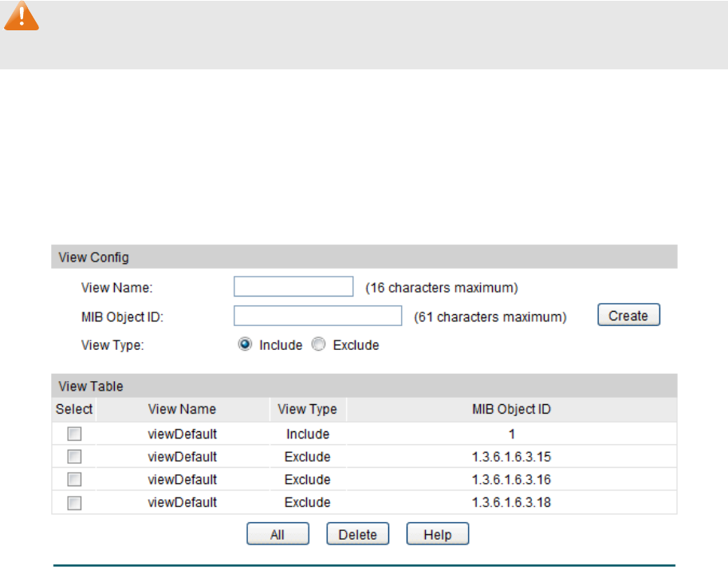Click Exclude cell in the 1.3.6.1.6.3.15 row

point(307,457)
